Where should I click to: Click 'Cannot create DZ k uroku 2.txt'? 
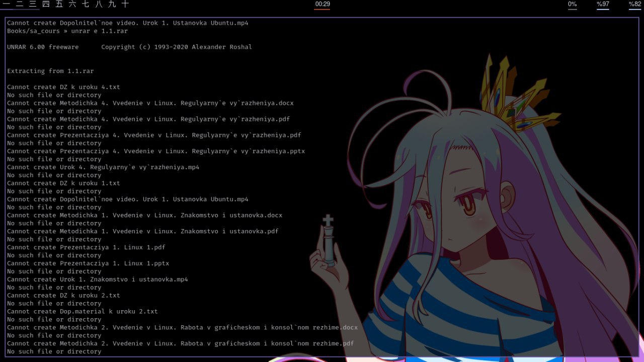(x=63, y=296)
